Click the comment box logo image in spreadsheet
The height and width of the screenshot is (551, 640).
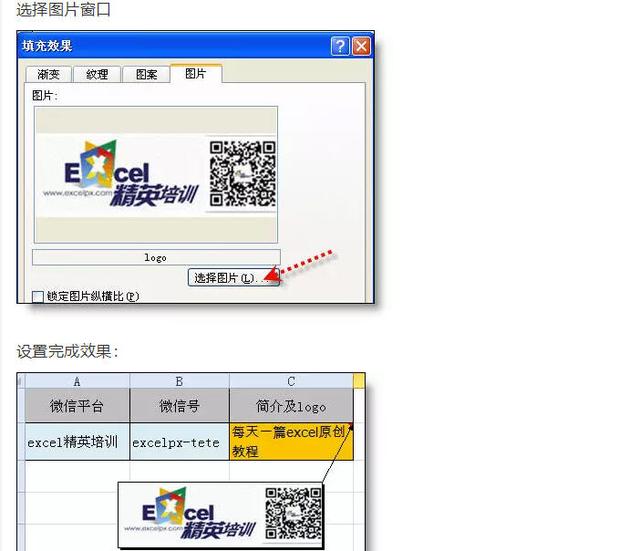[220, 515]
